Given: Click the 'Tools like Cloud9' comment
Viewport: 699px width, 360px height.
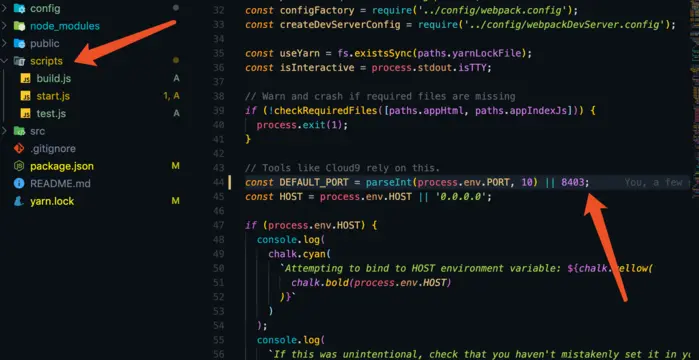Looking at the screenshot, I should click(x=342, y=168).
